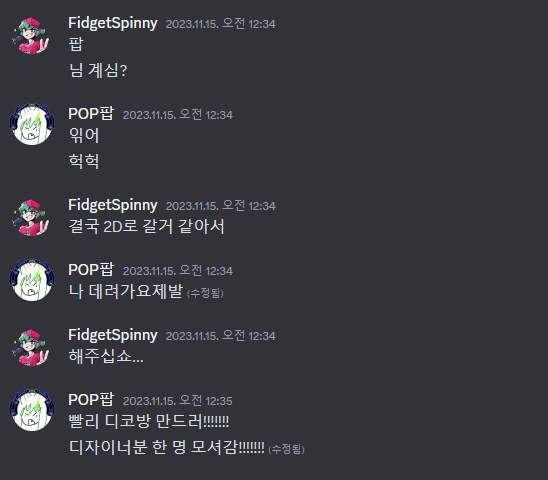Click the FidgetSpinny username on the first message
The height and width of the screenshot is (480, 548).
pos(113,23)
